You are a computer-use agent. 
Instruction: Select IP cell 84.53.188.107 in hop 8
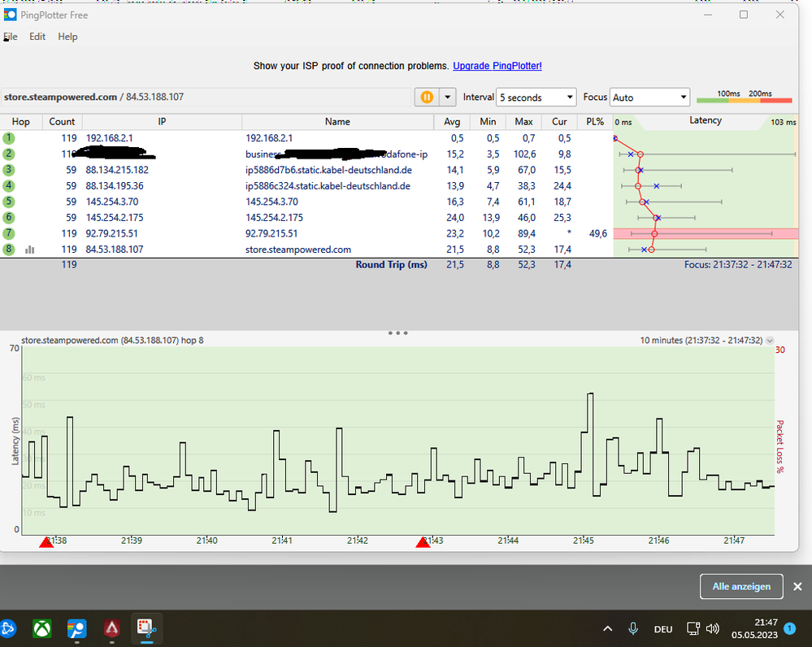pyautogui.click(x=115, y=250)
